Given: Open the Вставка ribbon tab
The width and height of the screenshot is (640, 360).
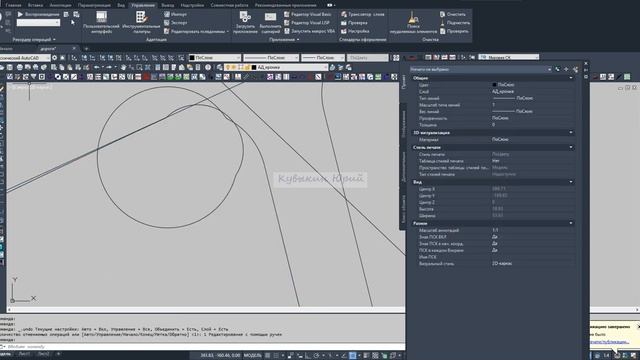Looking at the screenshot, I should click(36, 5).
